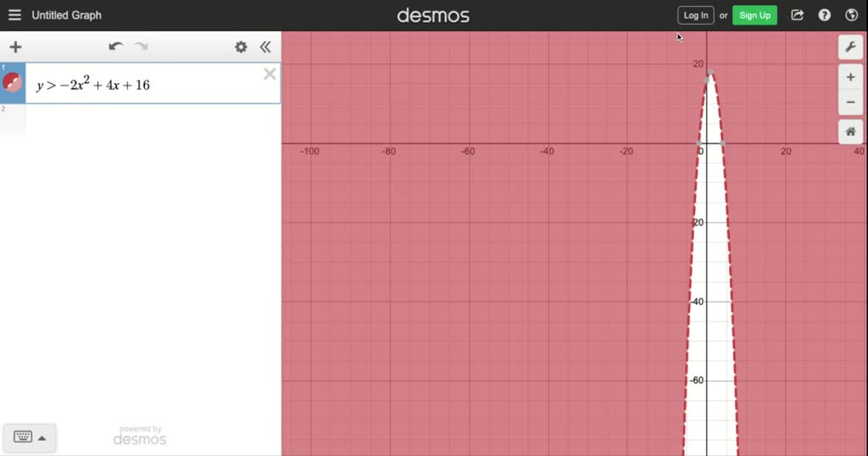
Task: Collapse the expression list panel
Action: click(x=265, y=47)
